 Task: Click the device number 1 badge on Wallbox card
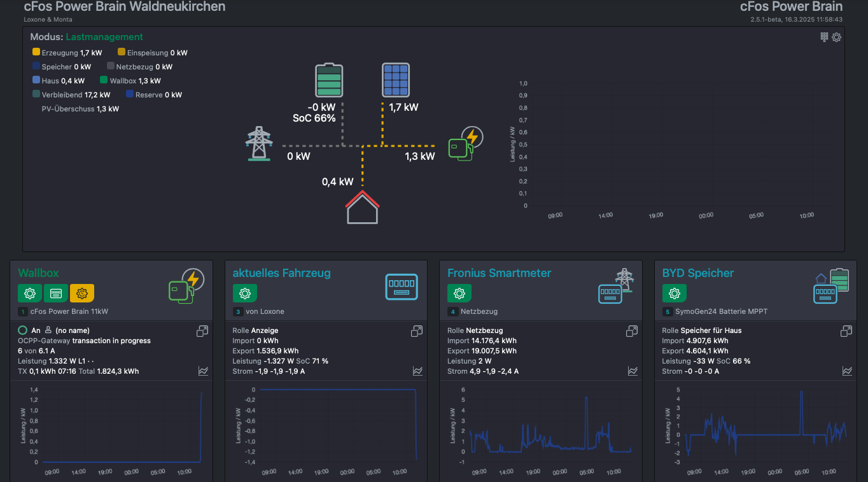(x=24, y=312)
